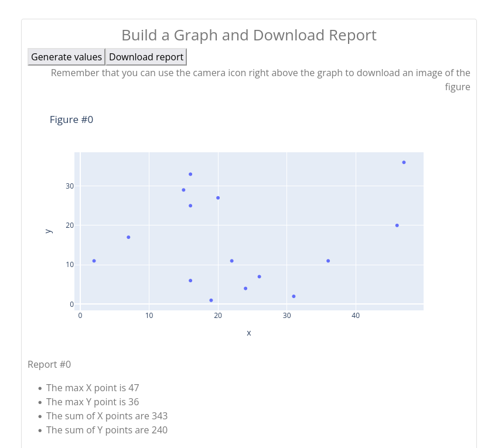Click the y axis title label
The height and width of the screenshot is (448, 498).
tap(49, 231)
